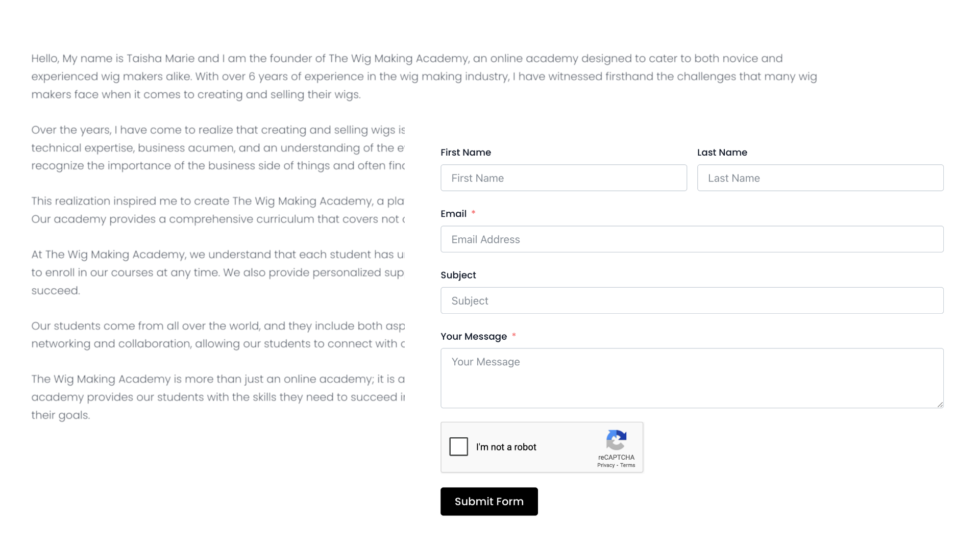Click the Subject text field
Screen dimensions: 980x551
tap(692, 300)
